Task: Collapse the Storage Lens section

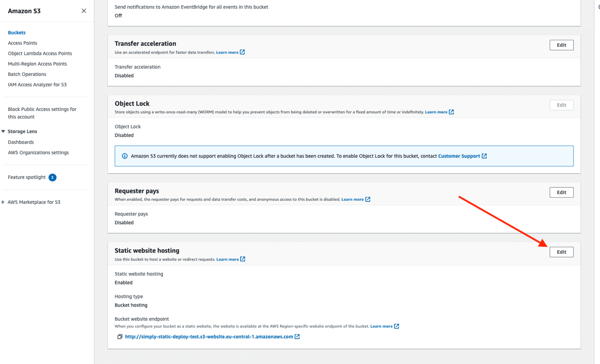Action: pos(3,132)
